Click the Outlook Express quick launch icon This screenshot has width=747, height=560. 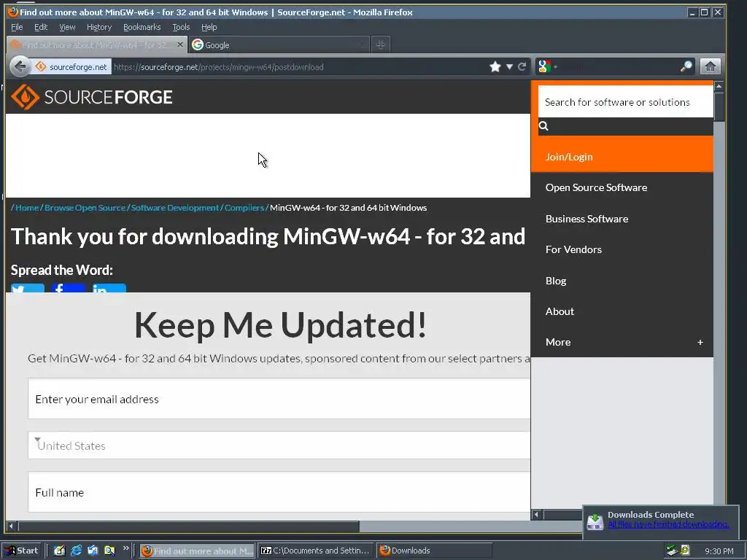(x=93, y=551)
